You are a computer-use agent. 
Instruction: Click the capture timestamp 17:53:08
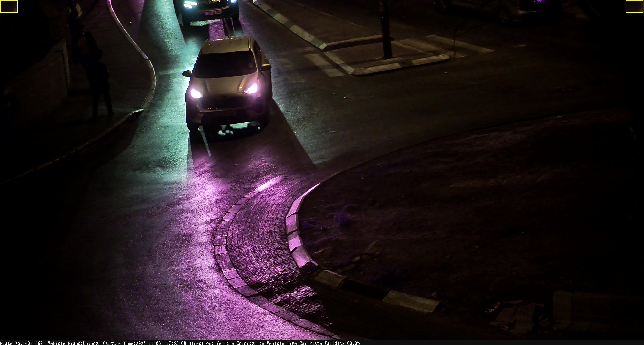point(176,343)
